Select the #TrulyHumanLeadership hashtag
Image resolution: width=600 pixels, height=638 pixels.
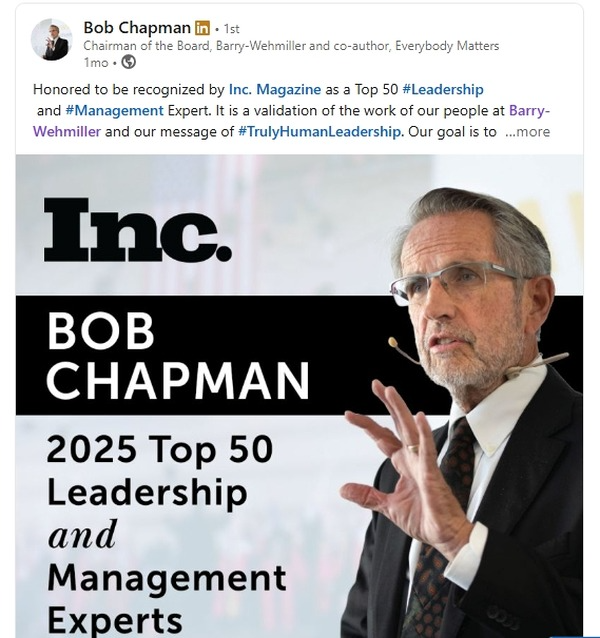click(320, 131)
